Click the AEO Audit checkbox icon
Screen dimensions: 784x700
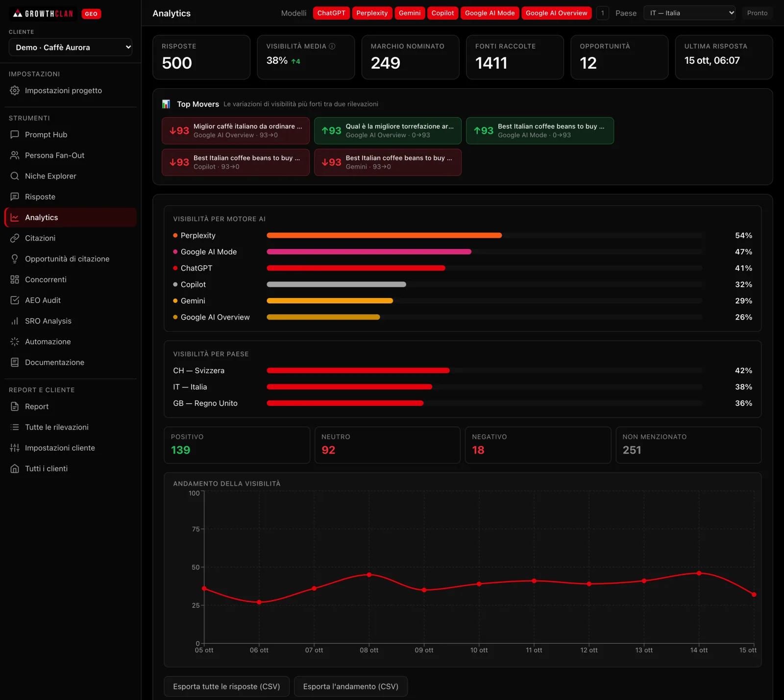(15, 300)
